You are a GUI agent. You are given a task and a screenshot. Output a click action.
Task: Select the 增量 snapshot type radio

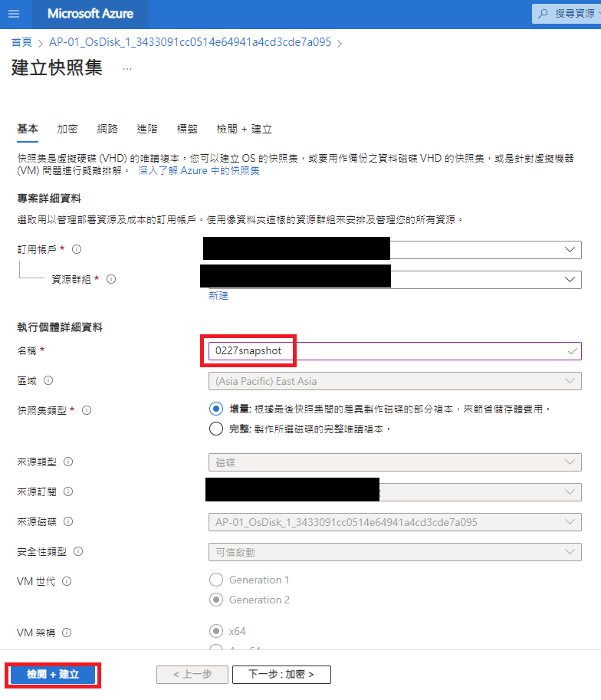(216, 409)
